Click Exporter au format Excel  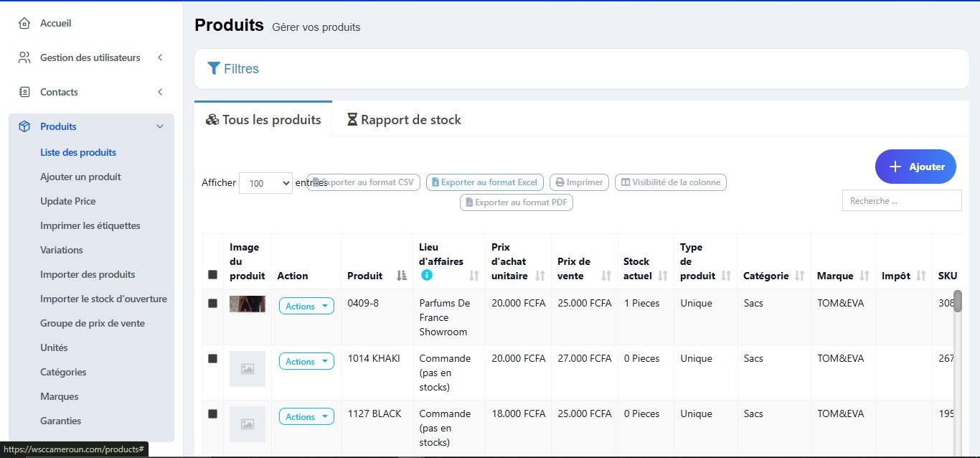point(485,182)
